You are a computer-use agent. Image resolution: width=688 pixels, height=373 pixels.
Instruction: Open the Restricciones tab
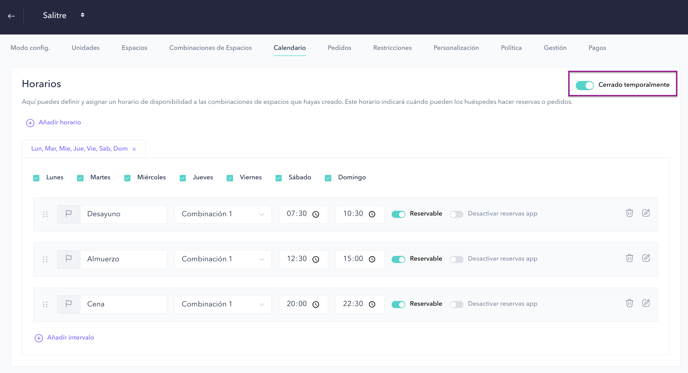(x=392, y=48)
